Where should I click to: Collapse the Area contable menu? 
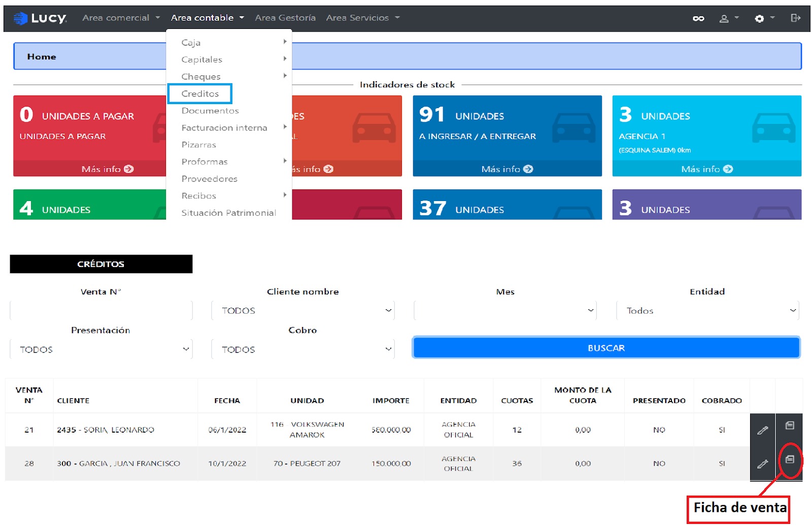(x=207, y=18)
